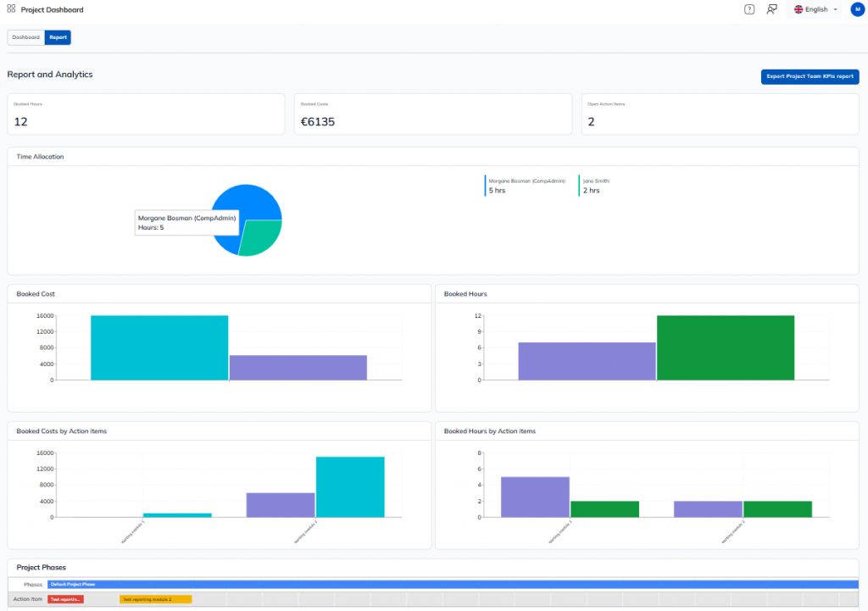The width and height of the screenshot is (868, 611).
Task: Click the cyan bar in Booked Cost
Action: 159,347
